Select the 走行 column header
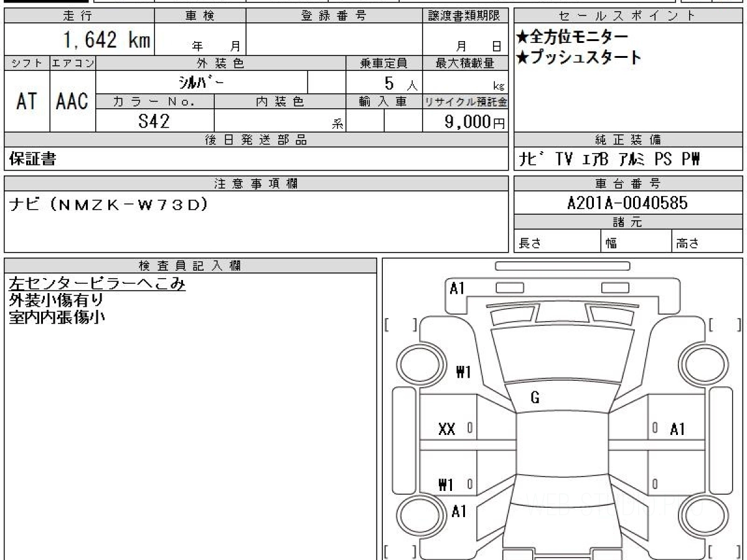This screenshot has width=747, height=560. 79,17
